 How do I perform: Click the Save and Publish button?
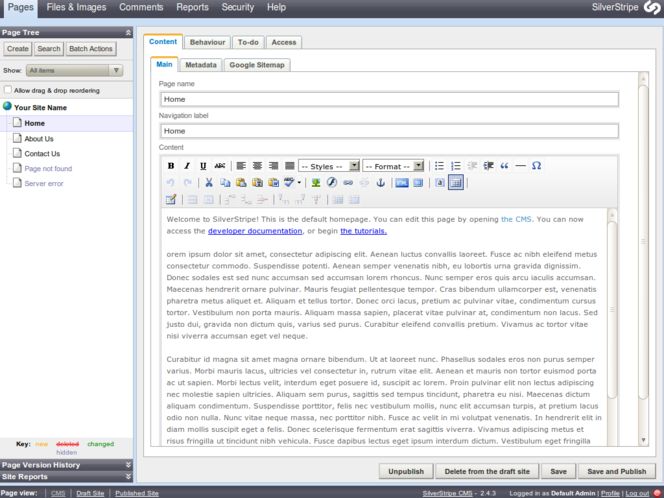pos(617,471)
